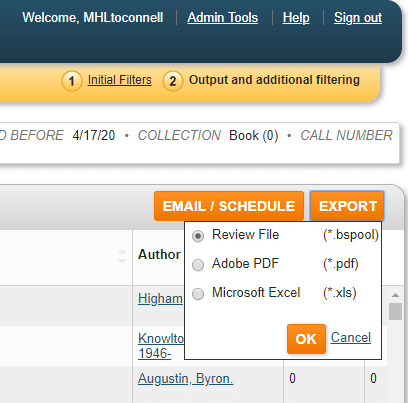Open the EXPORT dropdown button
Viewport: 408px width, 403px height.
(x=347, y=206)
